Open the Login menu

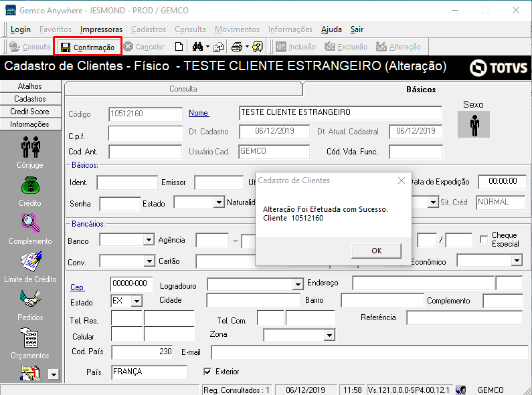coord(21,29)
